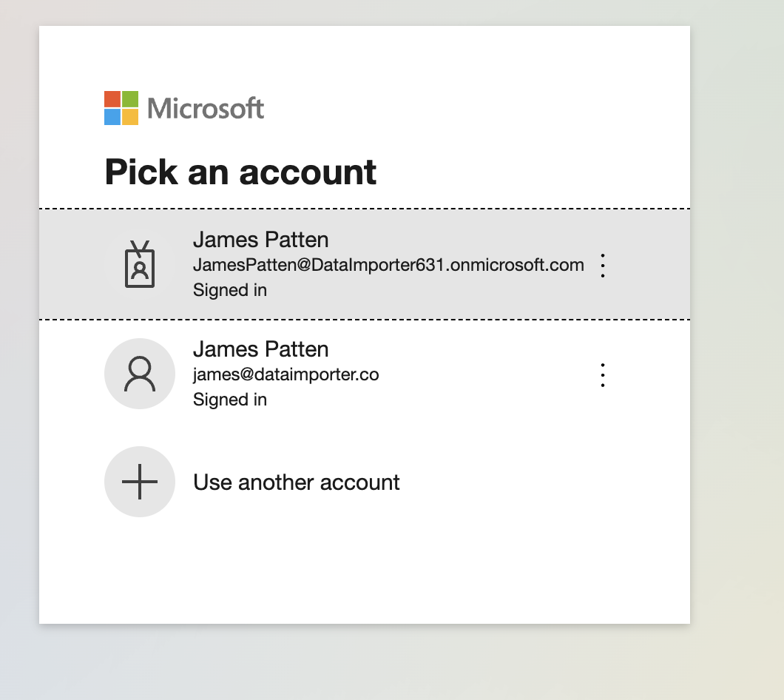Click the 'Pick an account' heading
This screenshot has height=700, width=784.
pos(240,172)
